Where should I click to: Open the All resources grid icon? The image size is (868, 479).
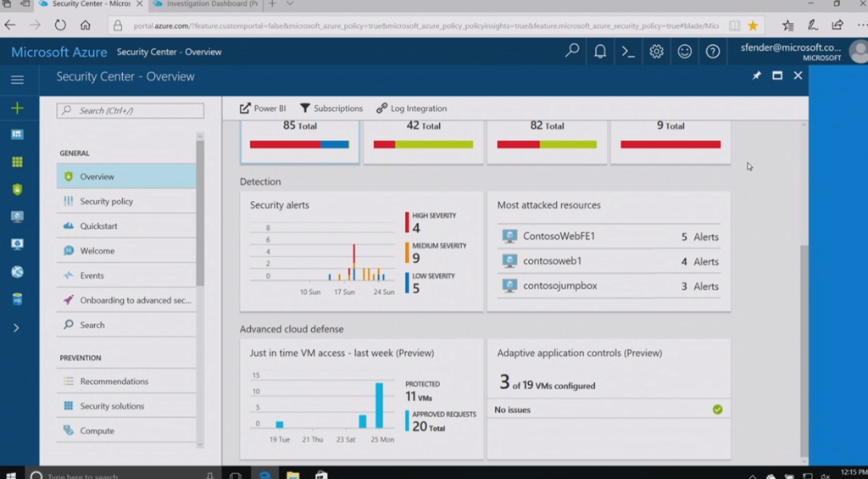pos(17,162)
